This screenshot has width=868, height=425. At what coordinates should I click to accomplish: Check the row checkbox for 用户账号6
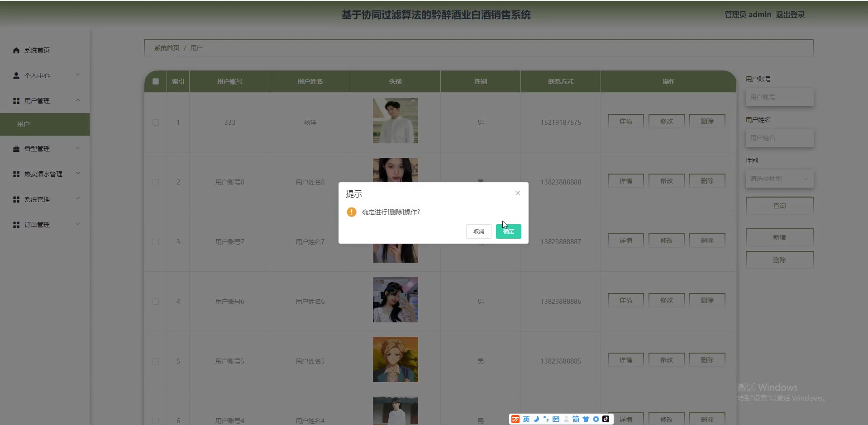(x=156, y=302)
